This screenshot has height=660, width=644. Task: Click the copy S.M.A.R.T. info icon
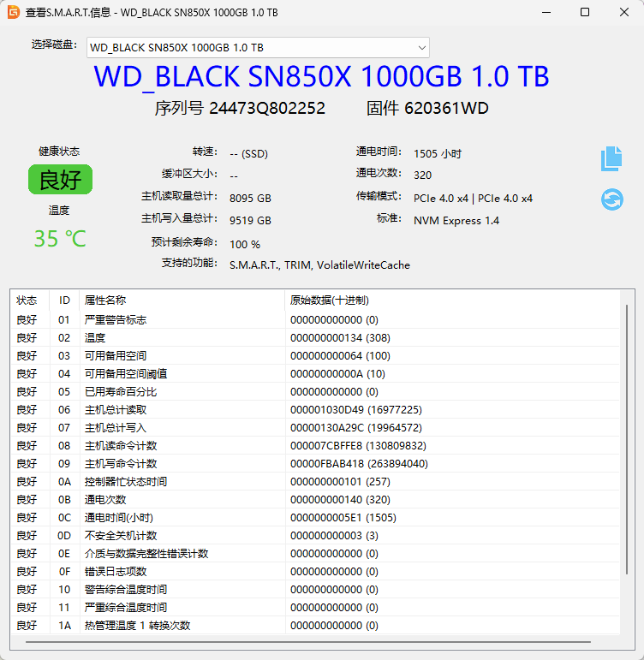pyautogui.click(x=611, y=158)
